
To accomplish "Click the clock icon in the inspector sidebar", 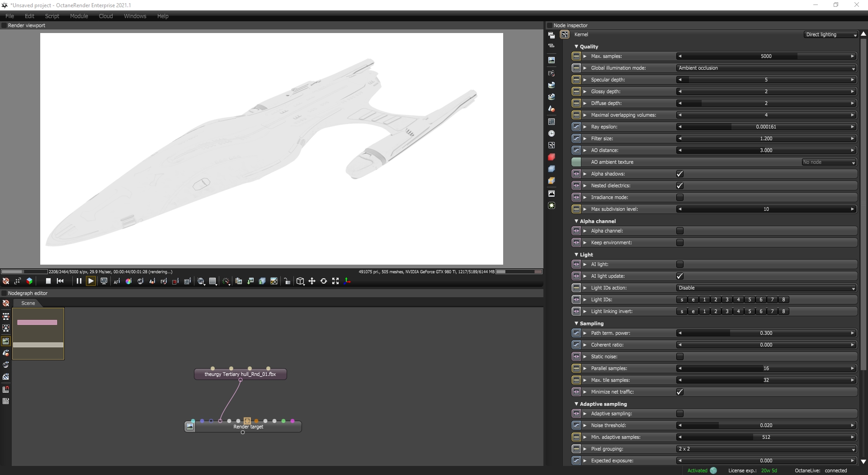I will pyautogui.click(x=552, y=133).
